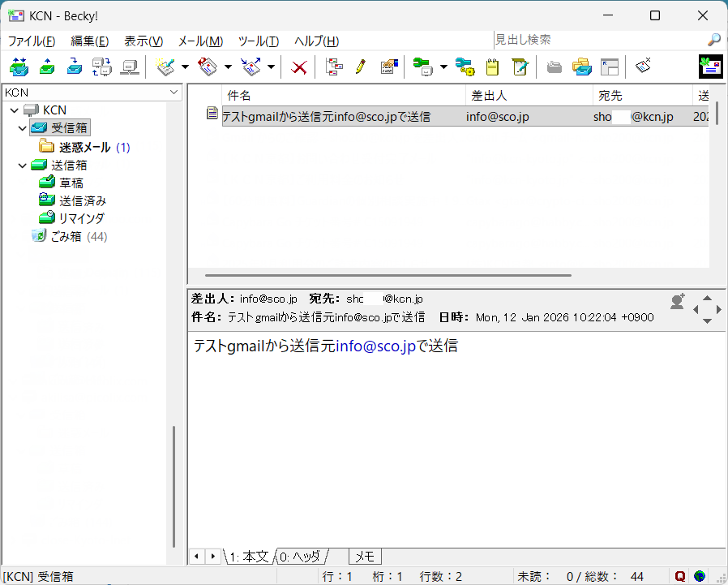Open the yellow mailbox folders toolbar icon
Image resolution: width=728 pixels, height=585 pixels.
tap(582, 67)
